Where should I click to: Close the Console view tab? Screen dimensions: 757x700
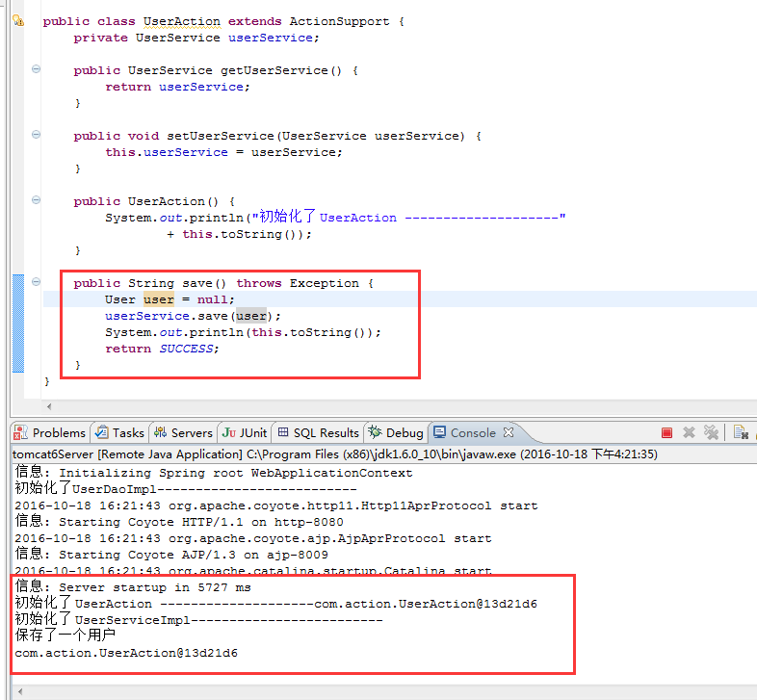[509, 432]
